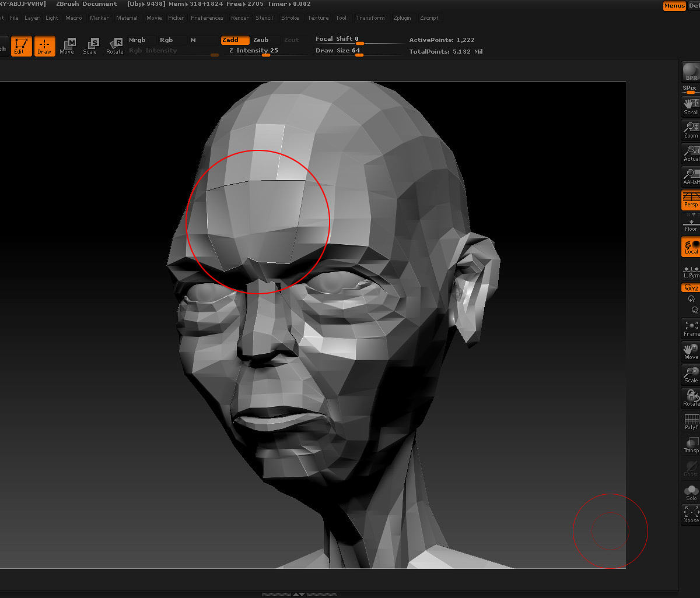Enable XYZ rotation mode

tap(691, 287)
